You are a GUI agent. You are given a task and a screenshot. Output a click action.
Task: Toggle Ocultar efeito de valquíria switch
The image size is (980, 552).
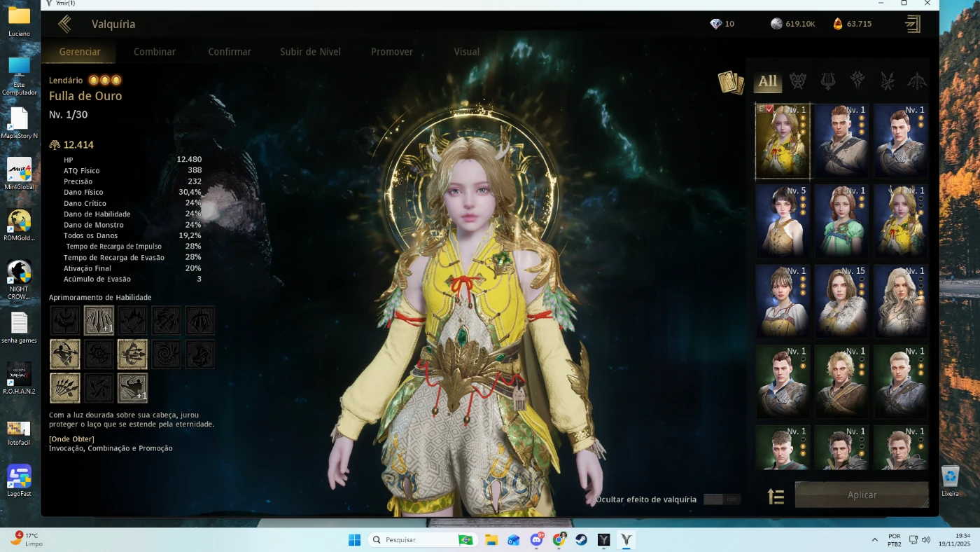[722, 499]
